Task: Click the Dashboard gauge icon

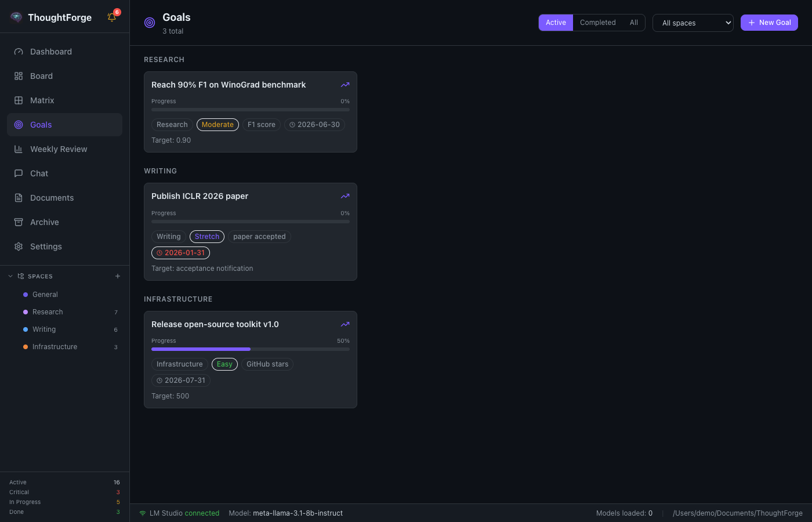Action: click(x=19, y=52)
